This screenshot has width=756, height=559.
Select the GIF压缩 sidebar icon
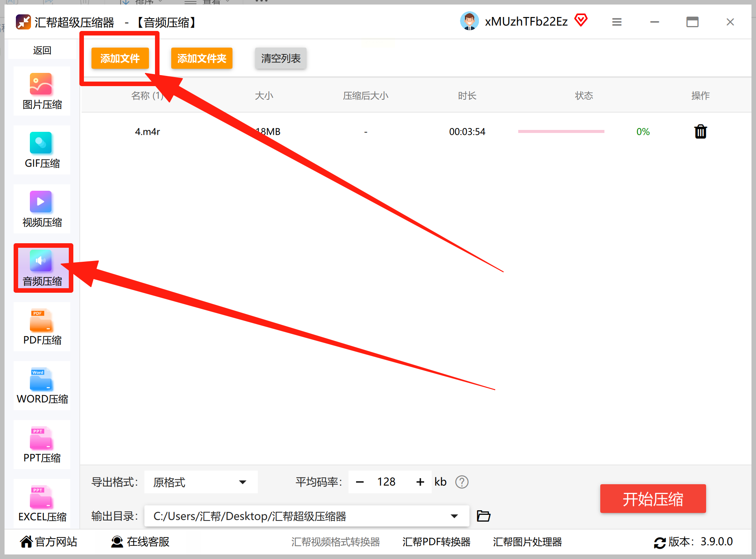point(42,150)
